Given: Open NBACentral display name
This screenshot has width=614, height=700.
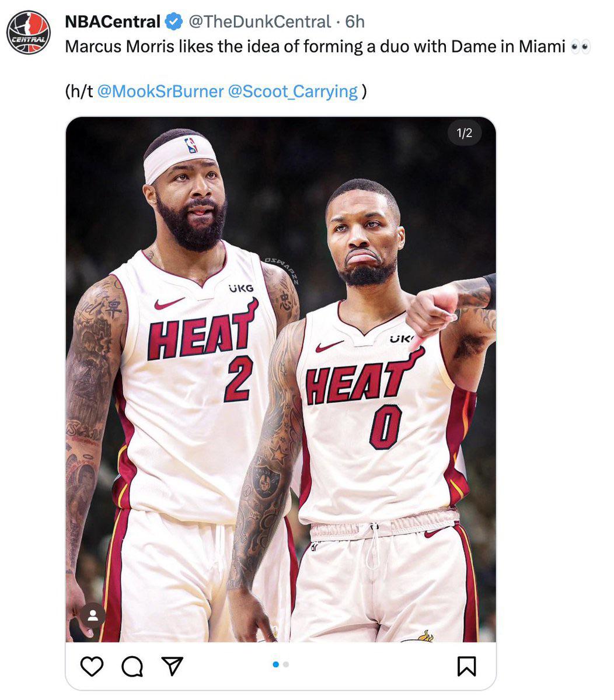Looking at the screenshot, I should (112, 22).
